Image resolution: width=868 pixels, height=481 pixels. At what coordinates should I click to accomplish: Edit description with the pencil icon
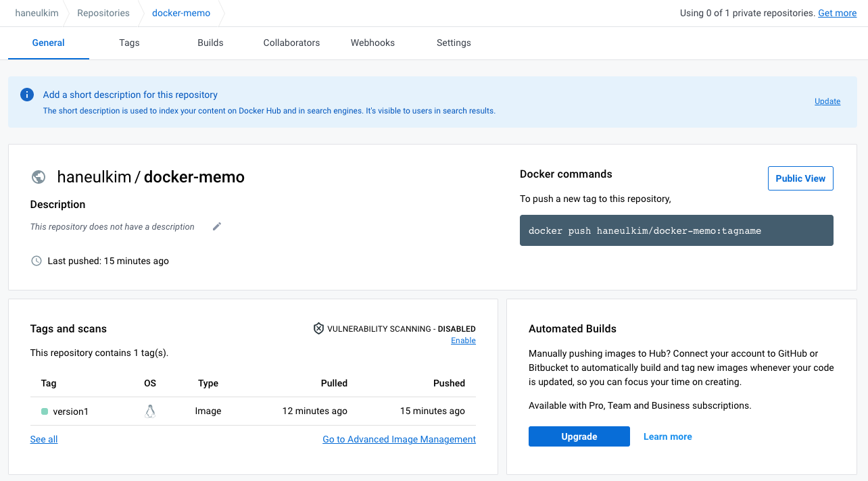(217, 226)
